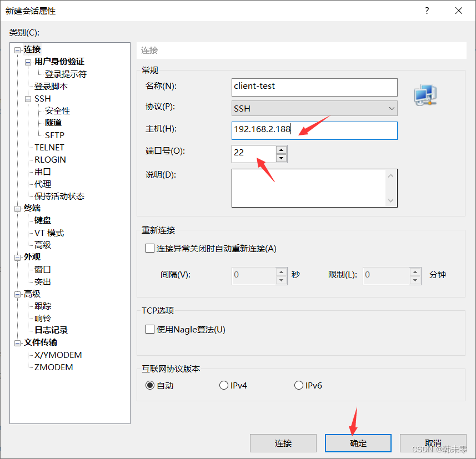The height and width of the screenshot is (459, 476).
Task: Click the 取消 button
Action: click(433, 443)
